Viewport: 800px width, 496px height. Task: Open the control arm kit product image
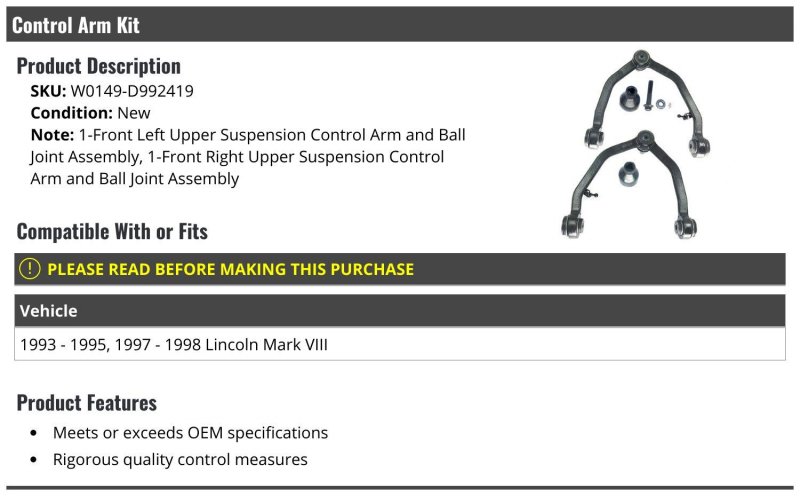[x=636, y=144]
